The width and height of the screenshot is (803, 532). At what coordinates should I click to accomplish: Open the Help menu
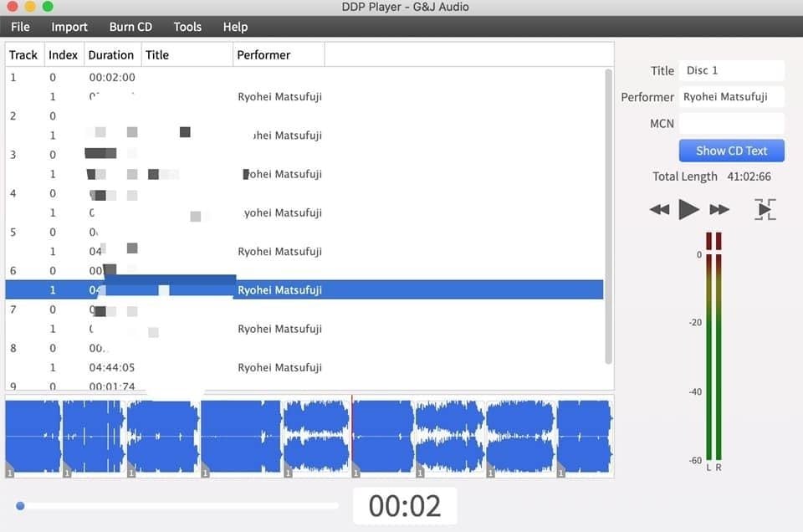[x=235, y=27]
